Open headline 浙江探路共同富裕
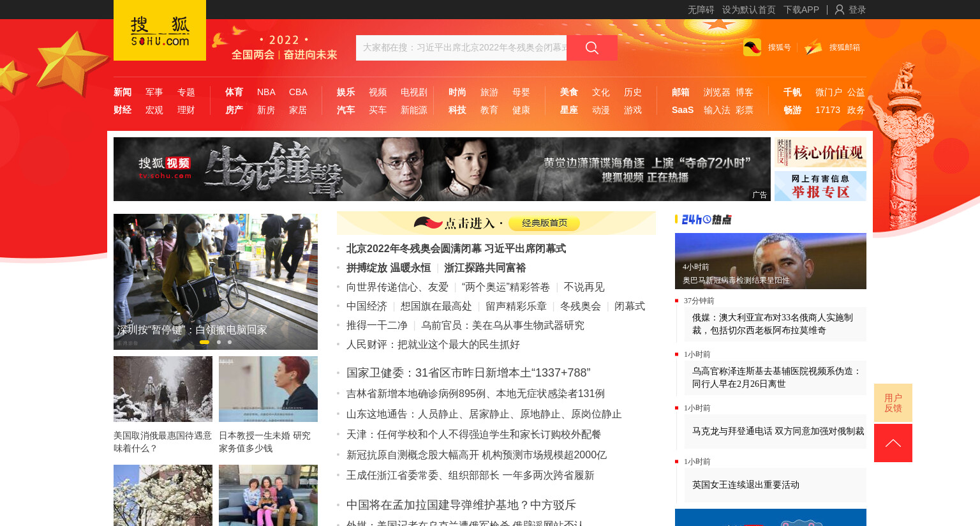980x526 pixels. coord(485,267)
